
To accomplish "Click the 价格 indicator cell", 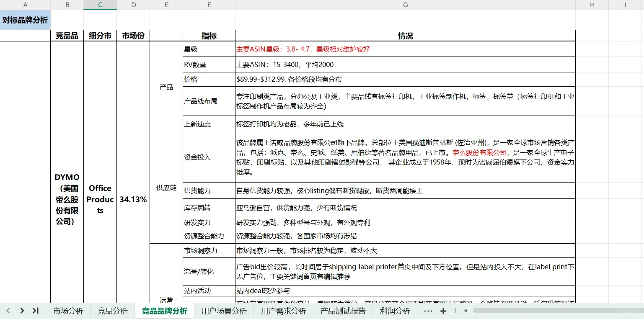I will (209, 79).
